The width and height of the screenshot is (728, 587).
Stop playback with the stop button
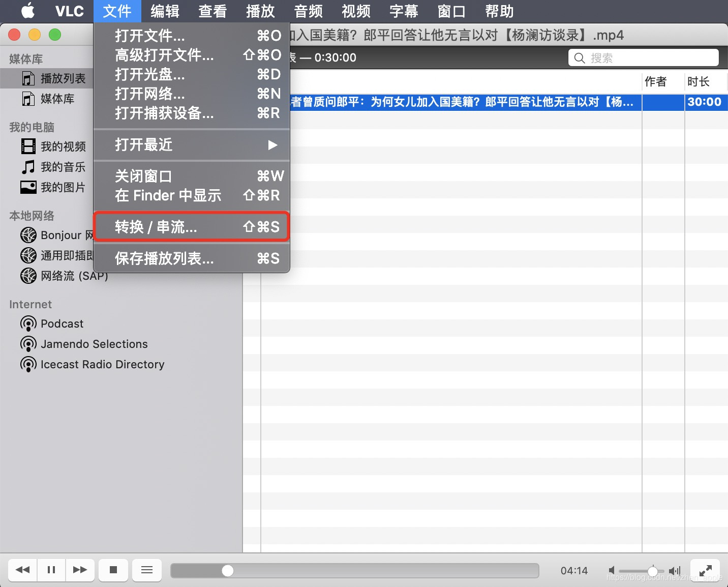pyautogui.click(x=113, y=570)
